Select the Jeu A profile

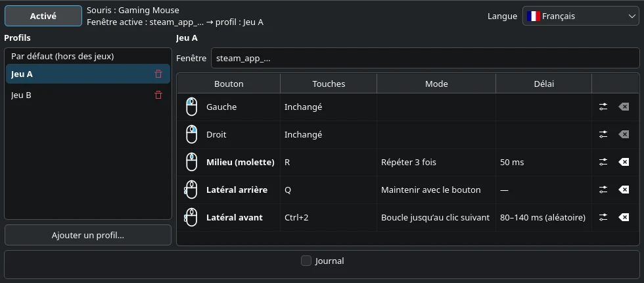tap(88, 74)
